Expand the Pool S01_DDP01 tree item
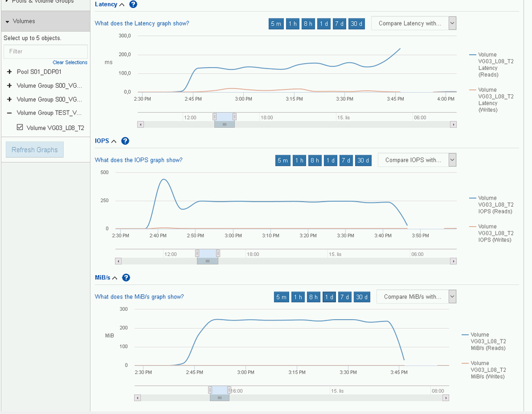532x414 pixels. tap(9, 72)
